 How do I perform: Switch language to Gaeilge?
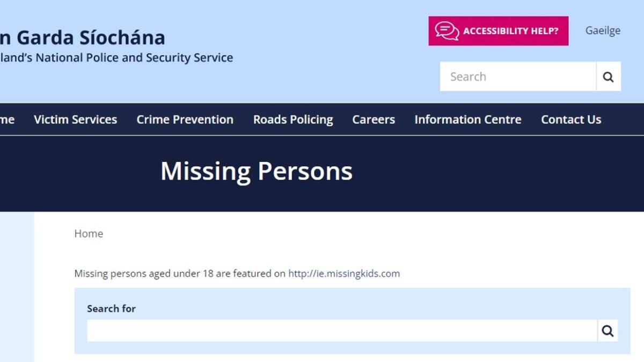[603, 31]
